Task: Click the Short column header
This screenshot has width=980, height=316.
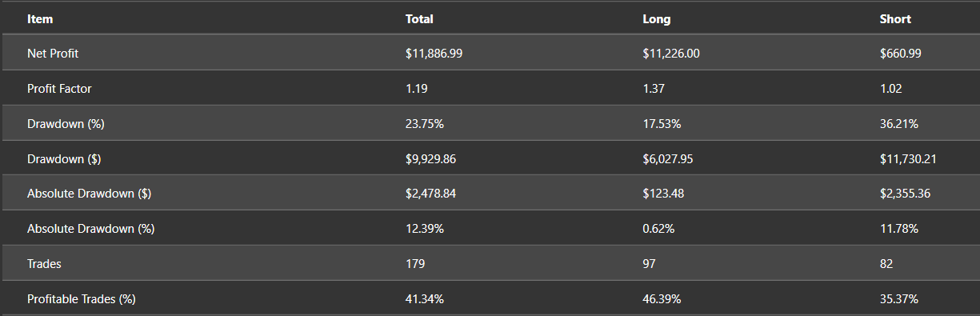Action: click(x=895, y=19)
